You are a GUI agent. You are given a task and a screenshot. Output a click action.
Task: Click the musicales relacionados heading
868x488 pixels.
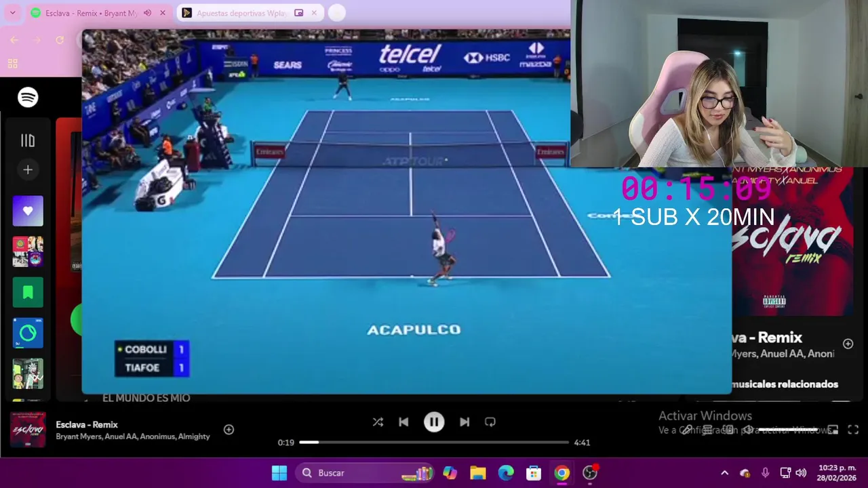pyautogui.click(x=785, y=384)
